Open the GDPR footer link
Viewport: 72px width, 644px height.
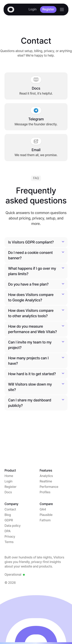tap(9, 520)
